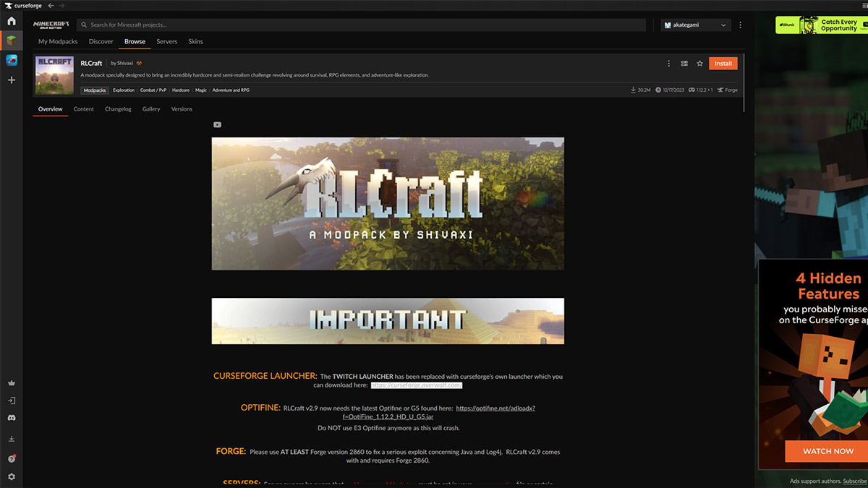The width and height of the screenshot is (868, 488).
Task: Open the Versions tab
Action: (182, 109)
